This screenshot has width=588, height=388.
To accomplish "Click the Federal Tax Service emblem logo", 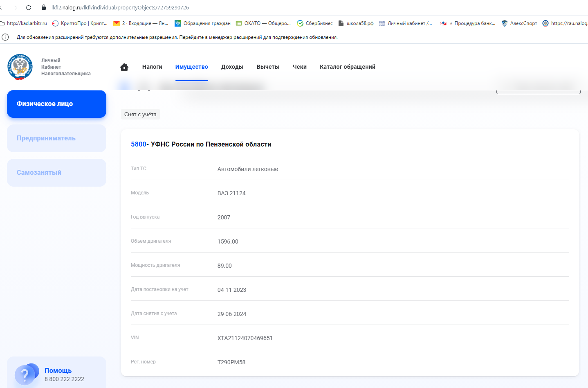I will (20, 67).
